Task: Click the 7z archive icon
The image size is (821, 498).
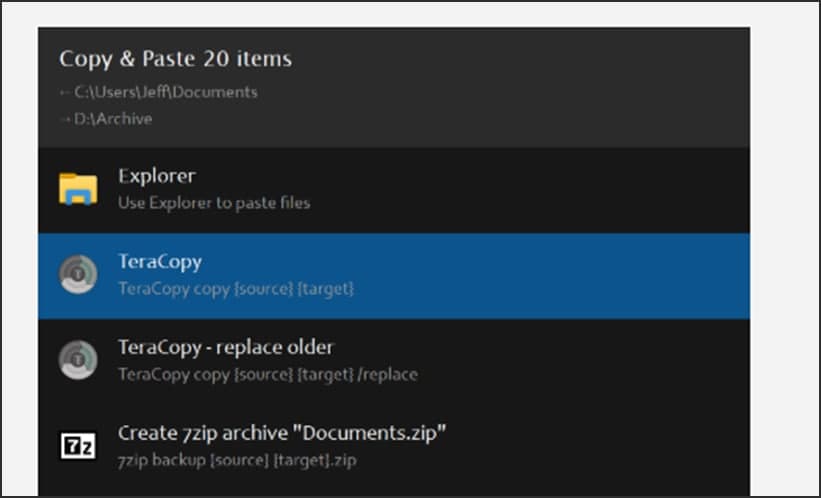Action: (78, 446)
